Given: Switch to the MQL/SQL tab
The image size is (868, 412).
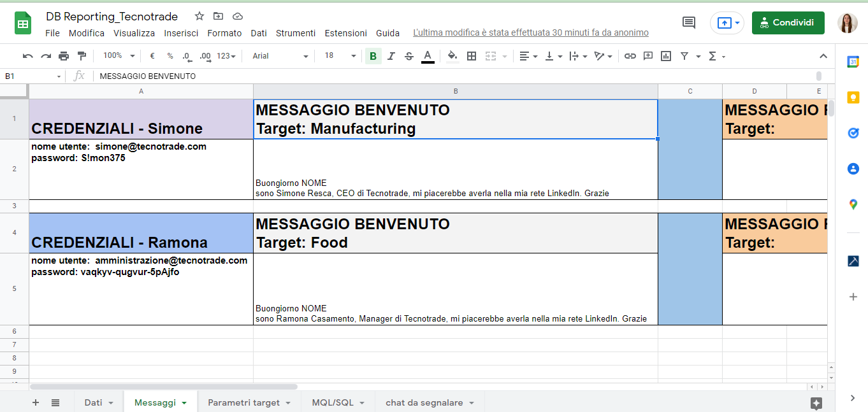Looking at the screenshot, I should point(338,402).
